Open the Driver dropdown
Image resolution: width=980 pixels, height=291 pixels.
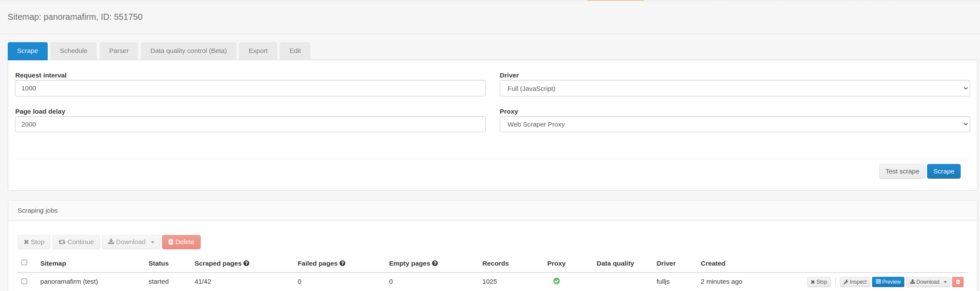(x=734, y=89)
